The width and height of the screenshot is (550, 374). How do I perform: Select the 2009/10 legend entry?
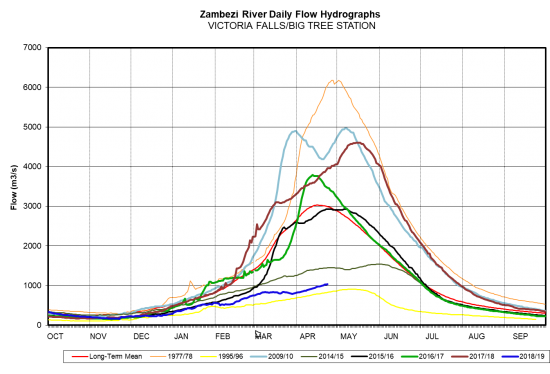click(x=272, y=356)
